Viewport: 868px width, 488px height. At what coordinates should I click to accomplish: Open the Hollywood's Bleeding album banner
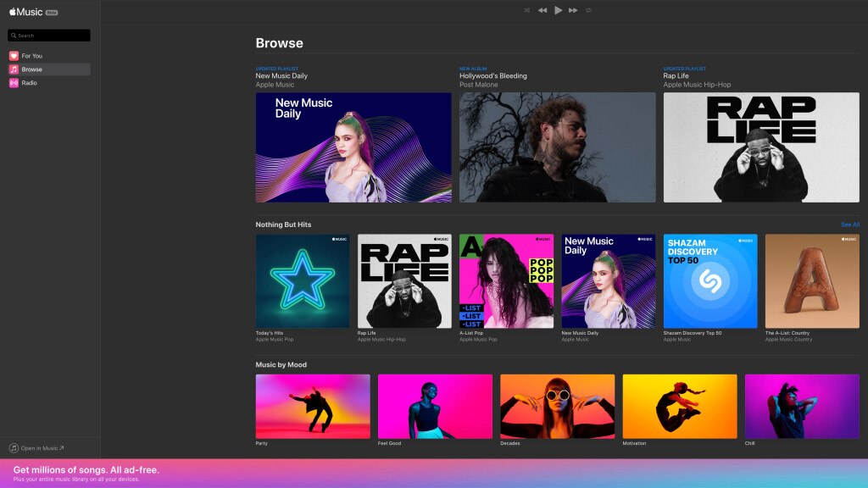(558, 147)
